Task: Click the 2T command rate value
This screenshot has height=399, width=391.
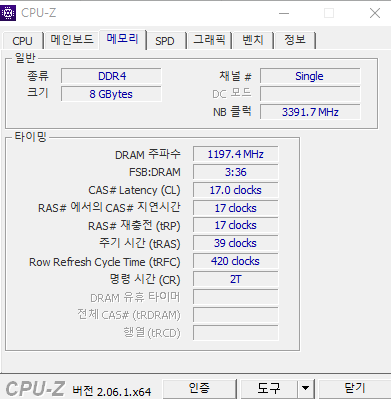Action: pos(236,279)
